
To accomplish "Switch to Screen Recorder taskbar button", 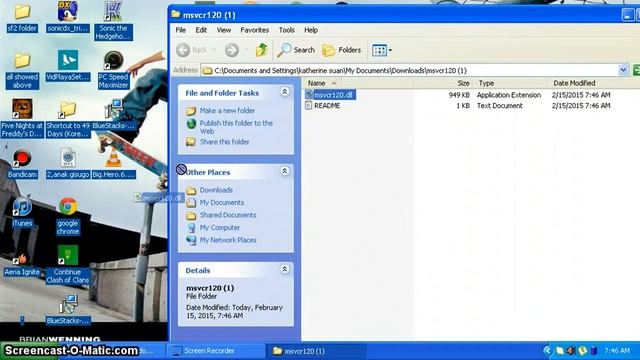I will pyautogui.click(x=216, y=351).
